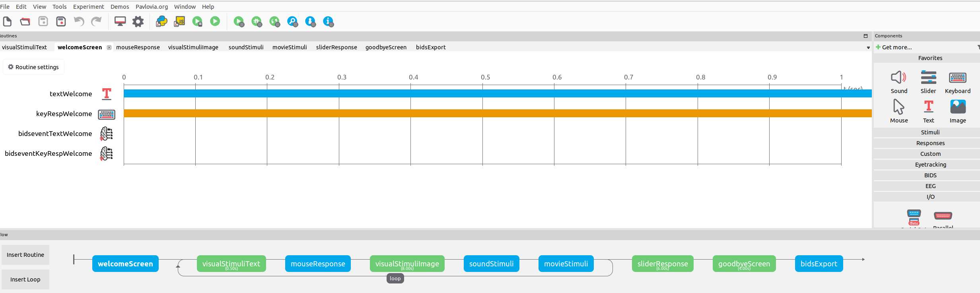
Task: Open the View menu
Action: point(39,7)
